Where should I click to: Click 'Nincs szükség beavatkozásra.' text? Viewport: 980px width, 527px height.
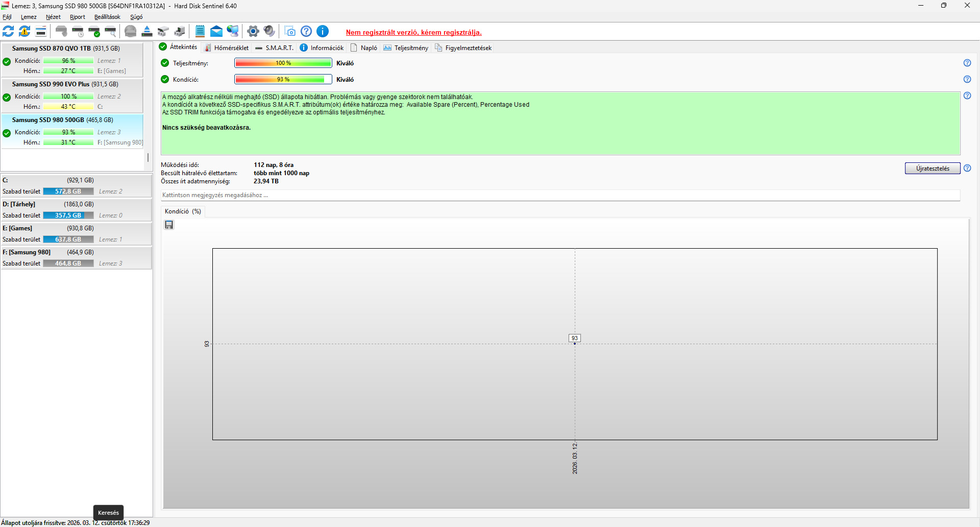pos(206,128)
